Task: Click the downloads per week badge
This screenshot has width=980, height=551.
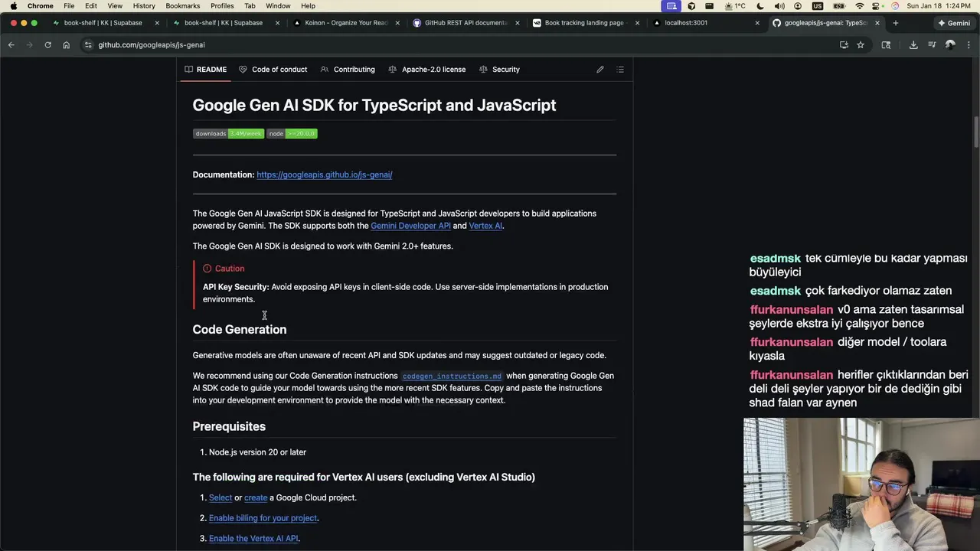Action: click(228, 133)
